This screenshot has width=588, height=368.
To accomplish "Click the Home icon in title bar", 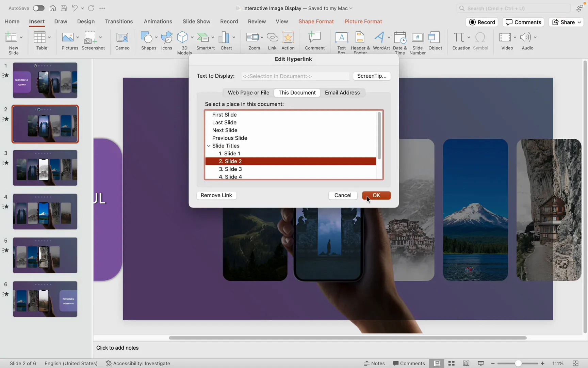I will pos(52,8).
